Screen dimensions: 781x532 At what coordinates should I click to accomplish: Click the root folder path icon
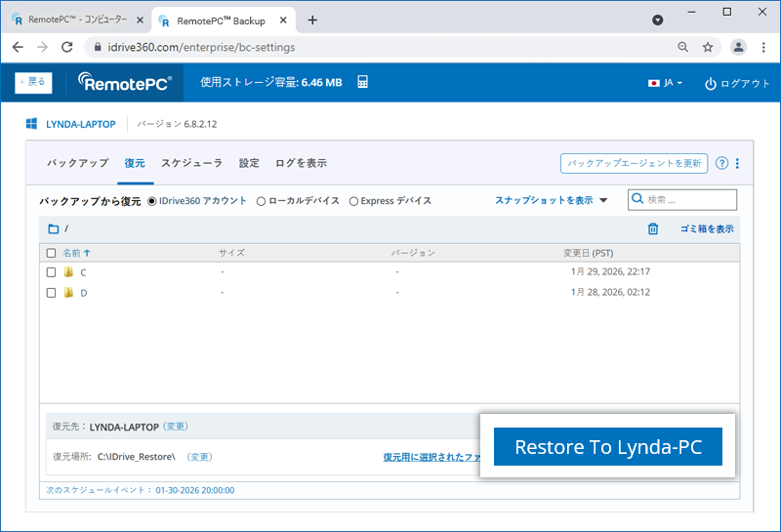[54, 228]
